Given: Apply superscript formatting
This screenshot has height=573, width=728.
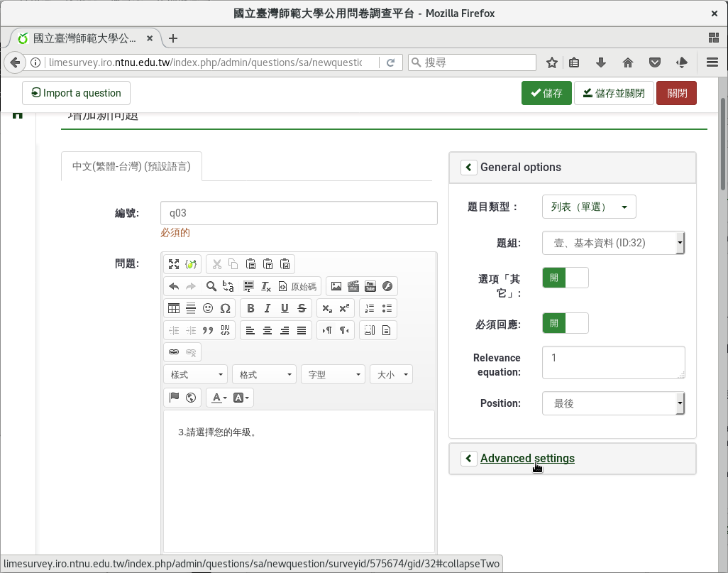Looking at the screenshot, I should [x=344, y=308].
